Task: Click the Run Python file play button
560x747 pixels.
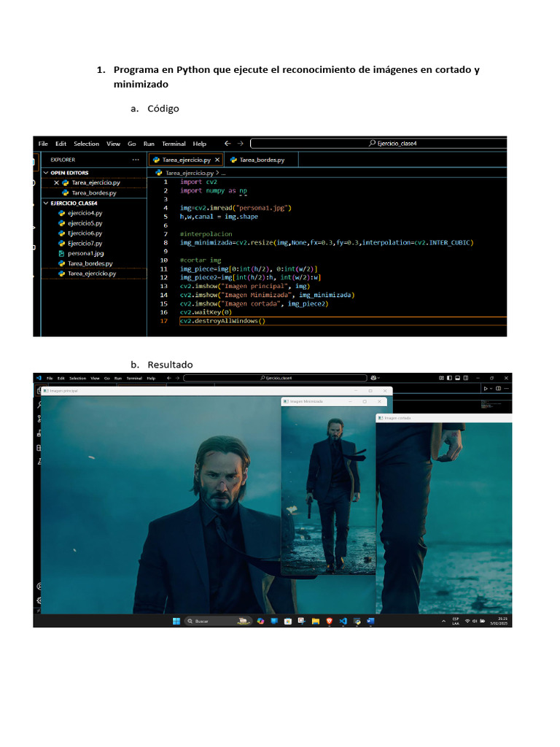Action: pos(486,388)
